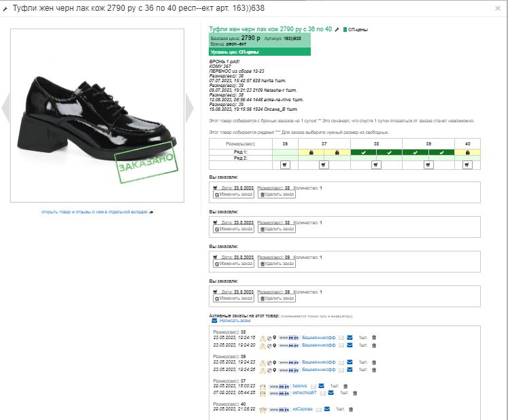Click blue envelope in the 19:24:23 row

click(350, 362)
